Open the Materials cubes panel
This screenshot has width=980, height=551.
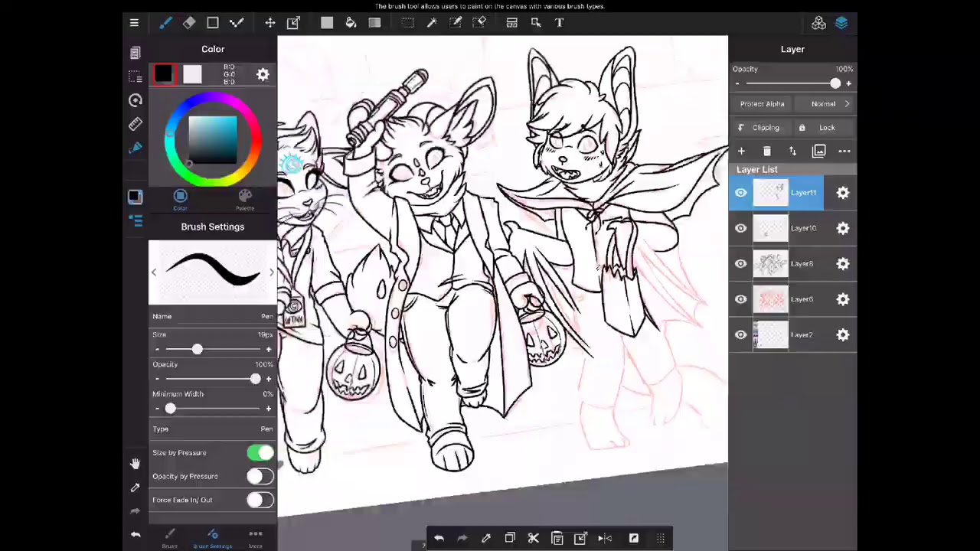[x=818, y=23]
